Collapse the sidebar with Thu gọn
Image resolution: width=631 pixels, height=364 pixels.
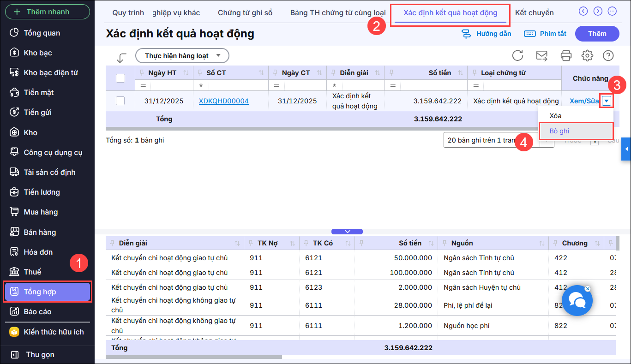tap(40, 354)
